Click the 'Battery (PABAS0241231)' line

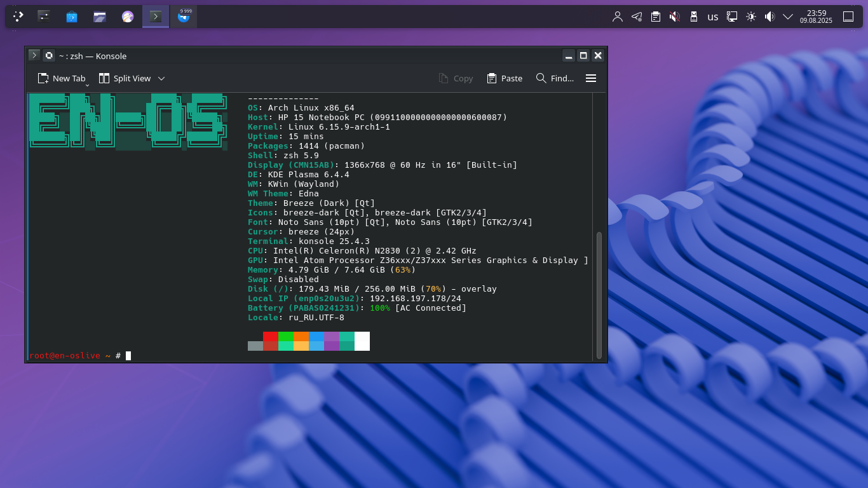357,308
